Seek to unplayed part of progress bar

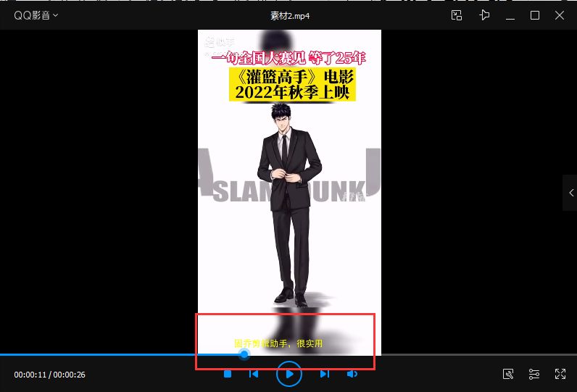478,355
